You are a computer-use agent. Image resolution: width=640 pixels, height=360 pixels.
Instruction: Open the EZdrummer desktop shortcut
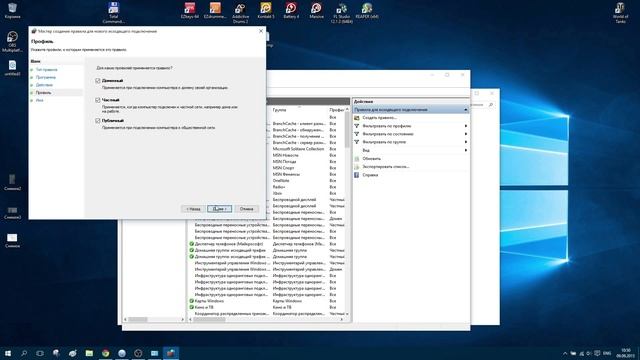(x=215, y=11)
